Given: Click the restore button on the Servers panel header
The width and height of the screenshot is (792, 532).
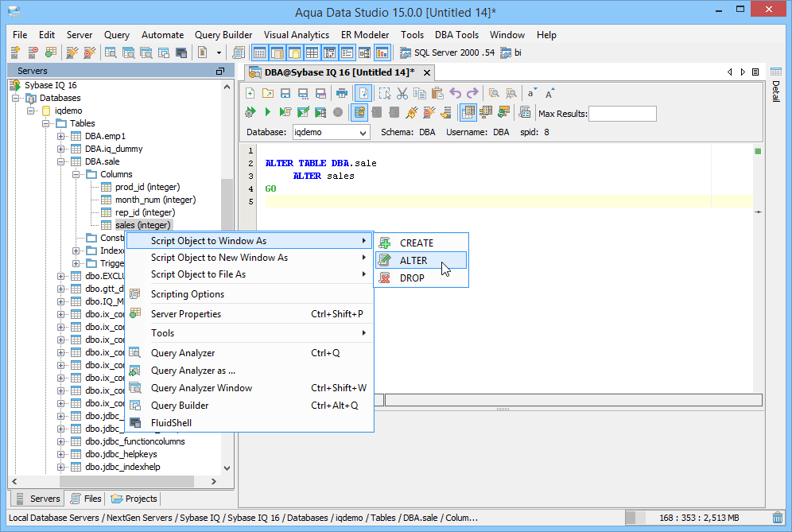Looking at the screenshot, I should coord(220,72).
